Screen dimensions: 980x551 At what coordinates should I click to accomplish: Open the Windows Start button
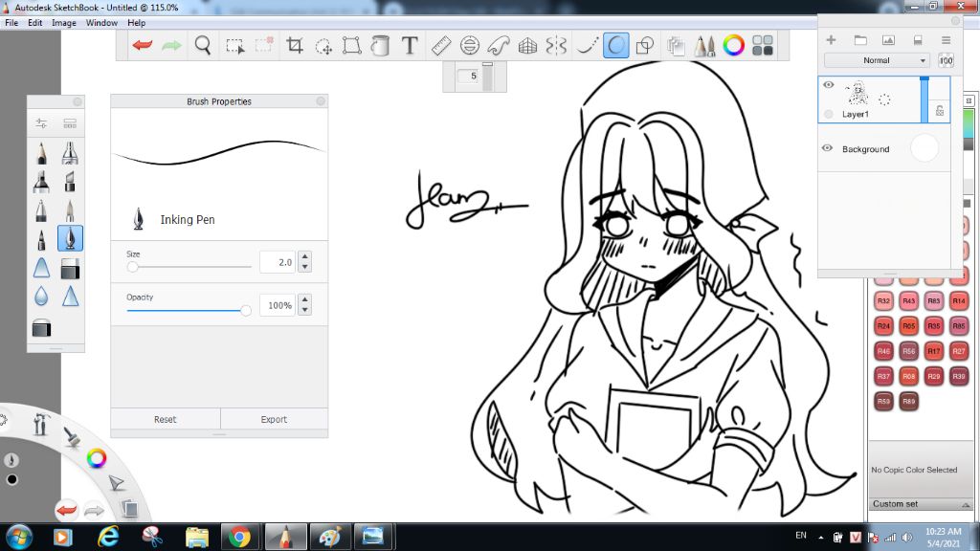coord(19,538)
